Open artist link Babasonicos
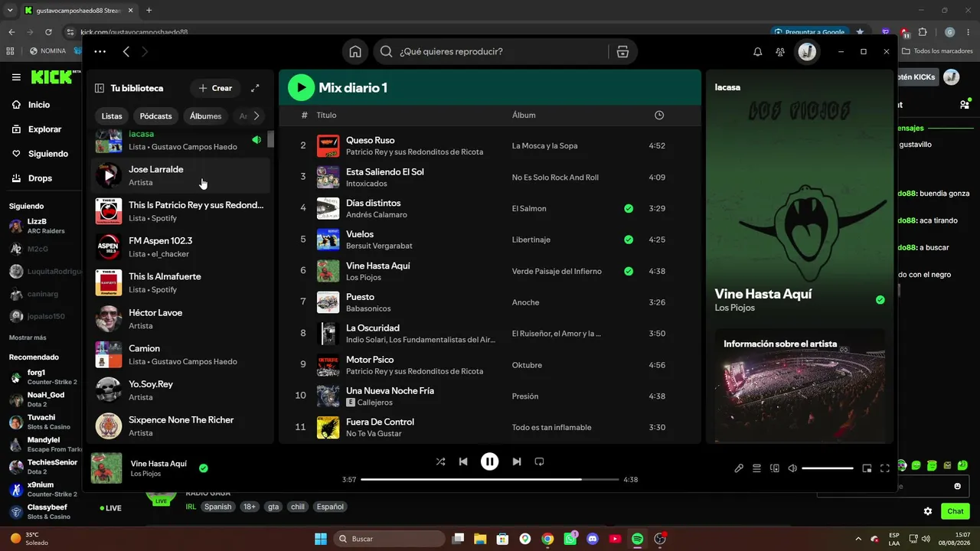This screenshot has height=551, width=980. click(368, 308)
